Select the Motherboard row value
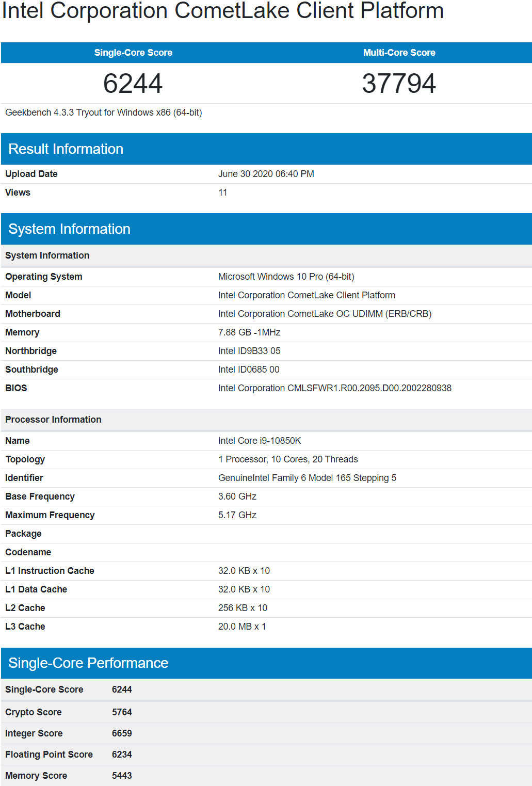Viewport: 532px width, 786px height. pyautogui.click(x=326, y=313)
